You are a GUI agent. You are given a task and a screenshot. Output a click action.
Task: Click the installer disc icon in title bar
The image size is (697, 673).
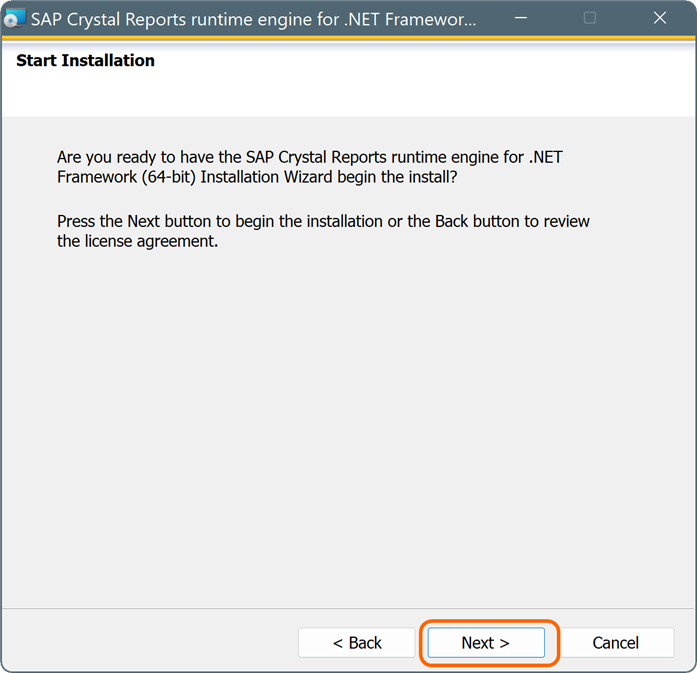pyautogui.click(x=14, y=19)
